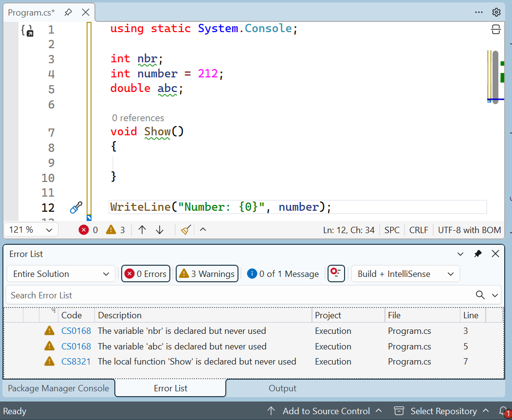This screenshot has height=420, width=512.
Task: Run code cleanup with the broom icon
Action: coord(186,230)
